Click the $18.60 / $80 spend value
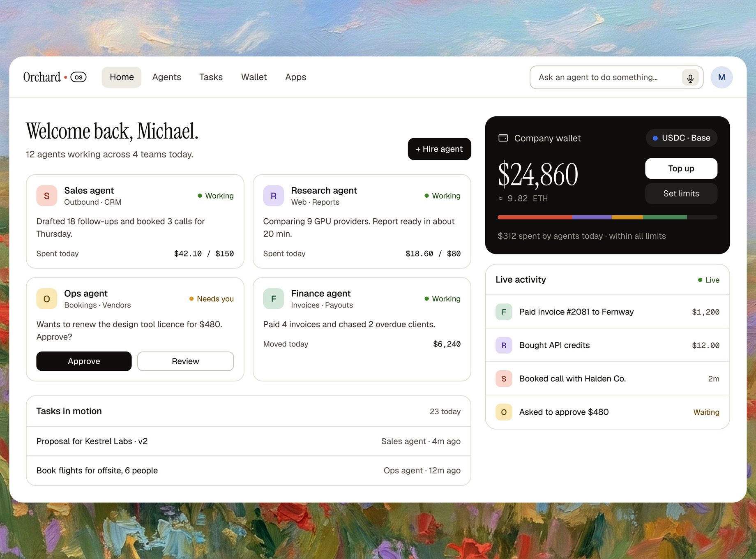 [433, 254]
